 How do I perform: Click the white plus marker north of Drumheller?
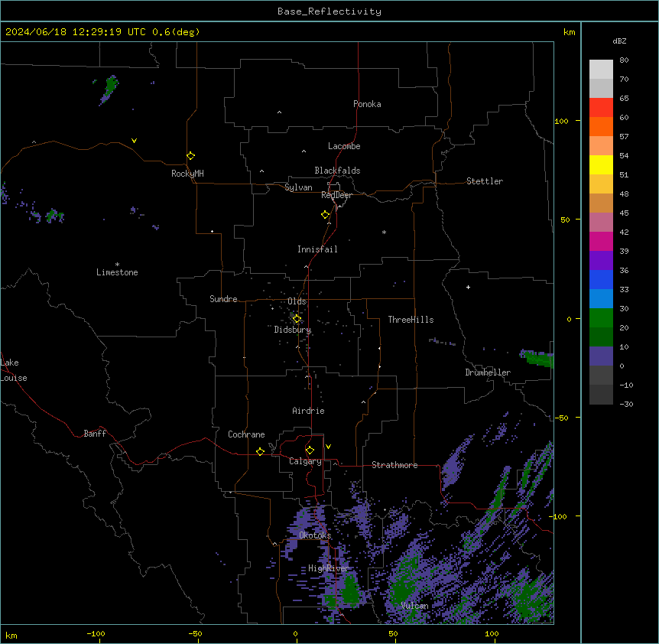[x=468, y=287]
